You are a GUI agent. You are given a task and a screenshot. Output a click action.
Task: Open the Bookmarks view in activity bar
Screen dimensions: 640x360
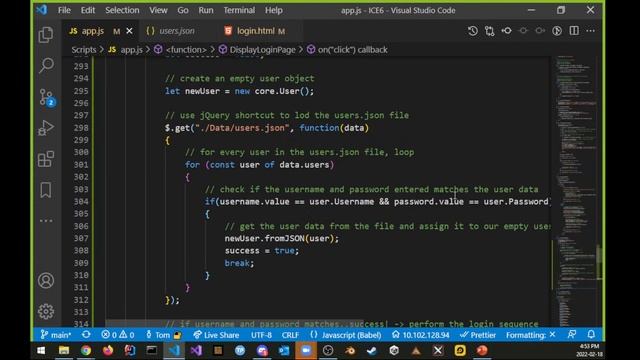(x=46, y=190)
